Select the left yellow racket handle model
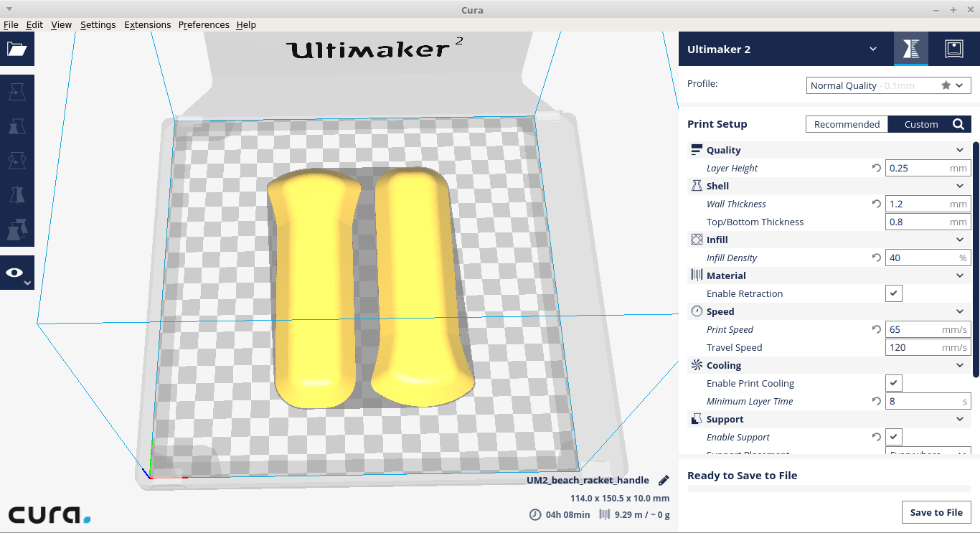Image resolution: width=980 pixels, height=533 pixels. point(314,291)
